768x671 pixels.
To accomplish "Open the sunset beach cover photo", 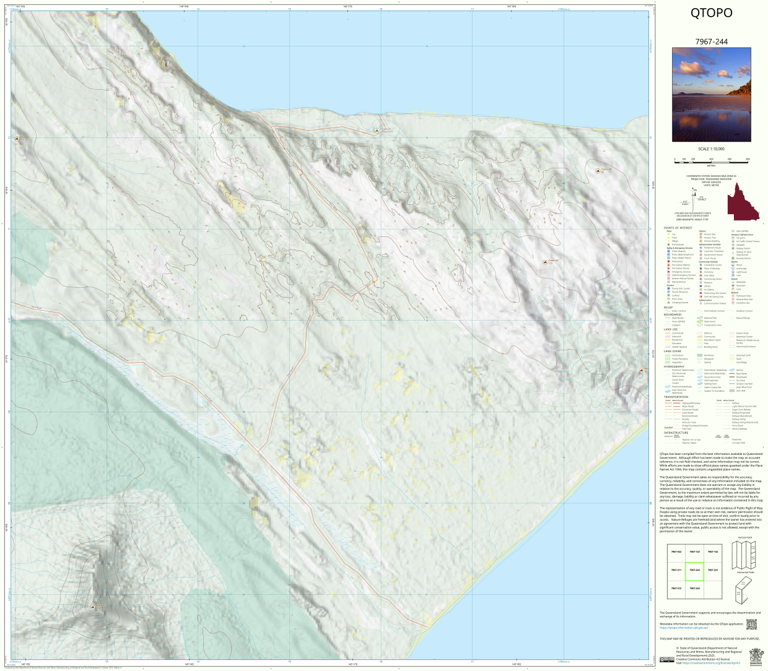I will pos(711,95).
